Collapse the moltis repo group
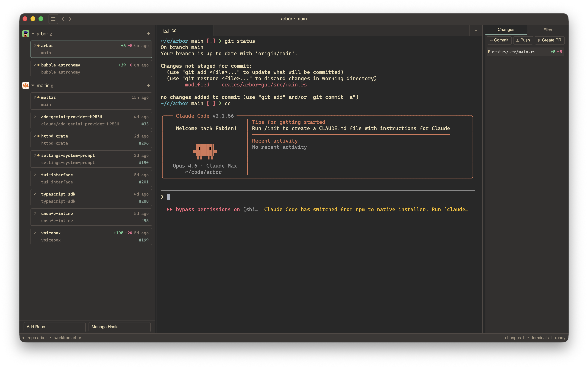The width and height of the screenshot is (588, 368). point(33,85)
